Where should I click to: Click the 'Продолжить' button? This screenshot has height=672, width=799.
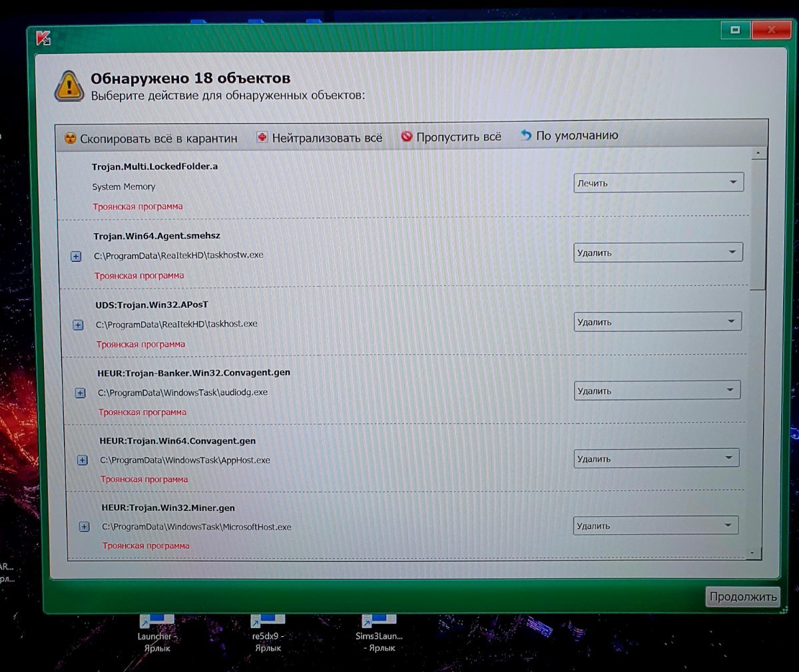(x=742, y=596)
